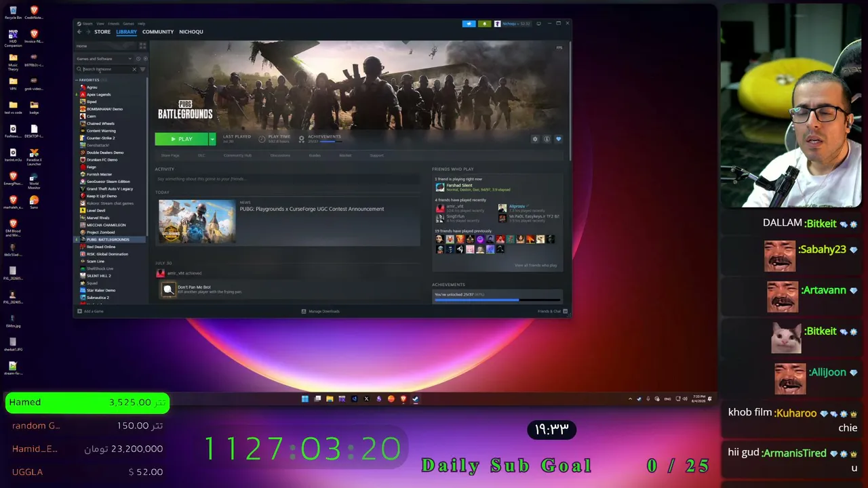Open PUBG Store Page link
868x488 pixels.
tap(170, 155)
